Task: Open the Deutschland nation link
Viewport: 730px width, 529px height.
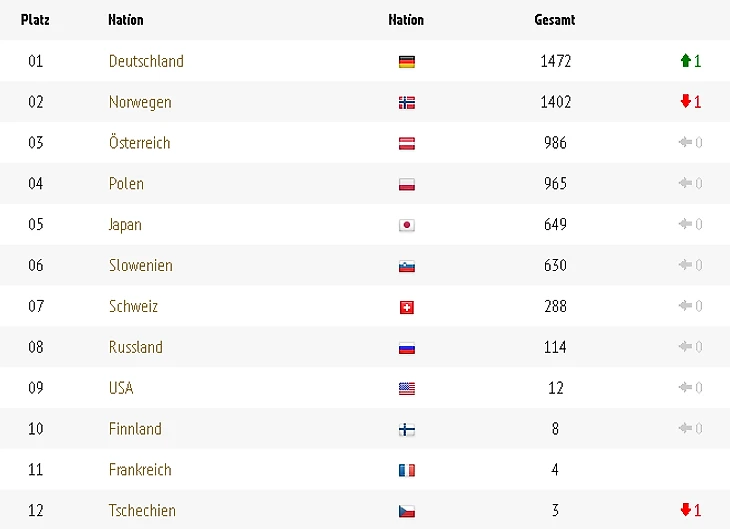Action: [146, 61]
